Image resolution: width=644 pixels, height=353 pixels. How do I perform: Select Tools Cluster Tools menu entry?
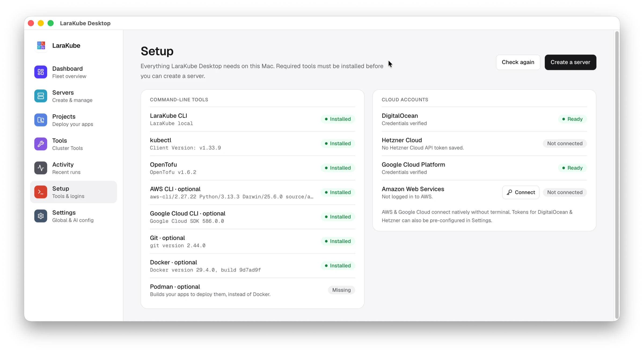click(x=74, y=144)
